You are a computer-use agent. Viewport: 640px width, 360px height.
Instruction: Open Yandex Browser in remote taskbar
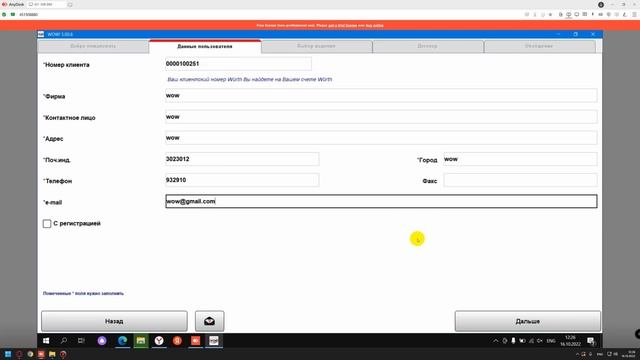pyautogui.click(x=159, y=340)
